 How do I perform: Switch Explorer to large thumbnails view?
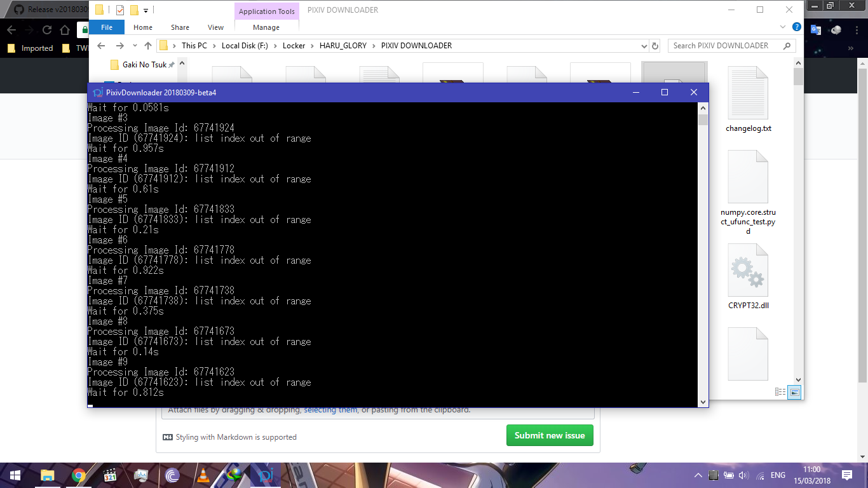coord(794,391)
